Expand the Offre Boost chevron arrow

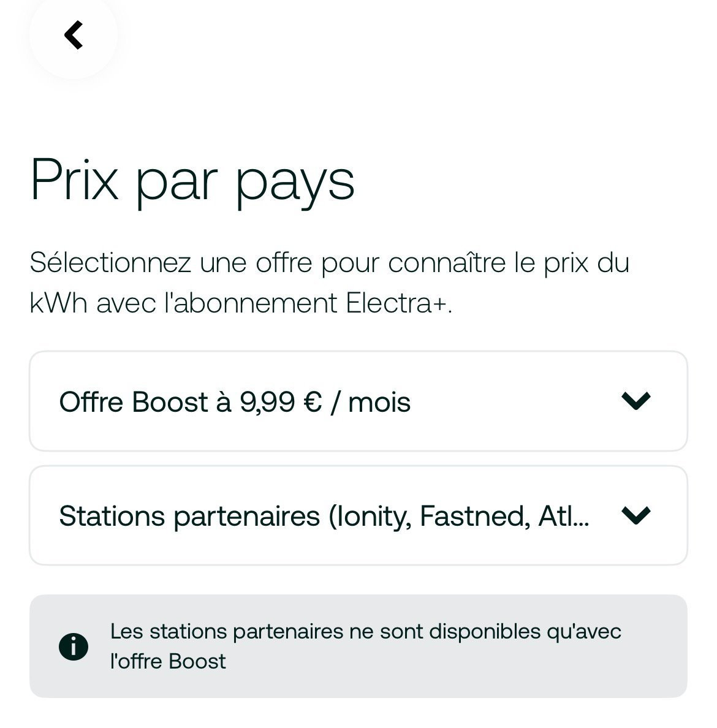pyautogui.click(x=635, y=401)
